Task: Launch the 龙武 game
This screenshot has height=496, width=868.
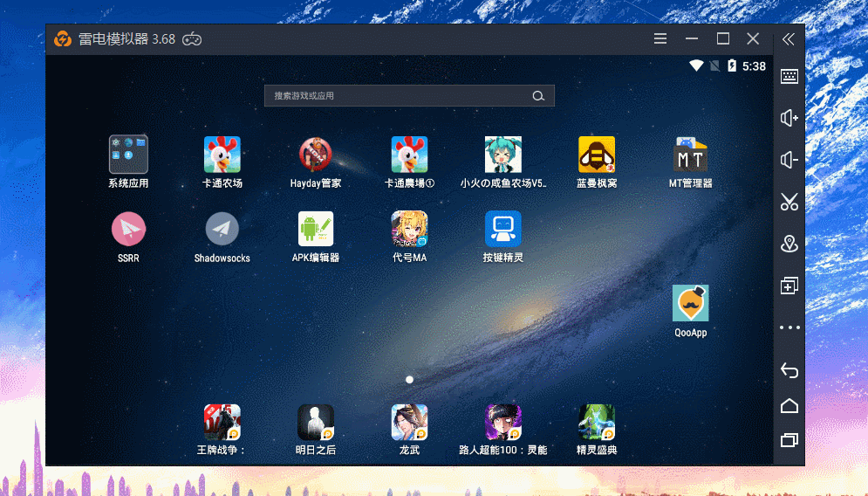Action: [409, 423]
